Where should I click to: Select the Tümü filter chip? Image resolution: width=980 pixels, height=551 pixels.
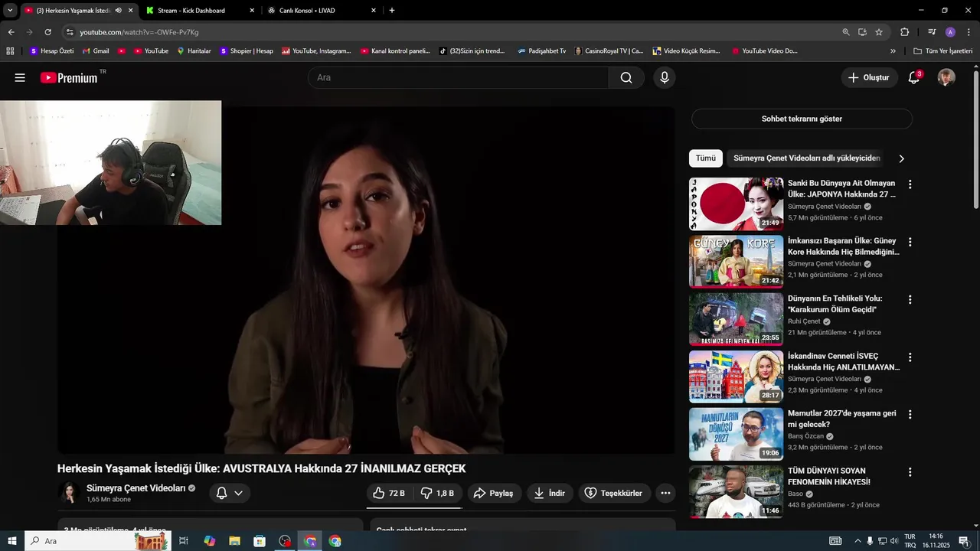tap(705, 158)
